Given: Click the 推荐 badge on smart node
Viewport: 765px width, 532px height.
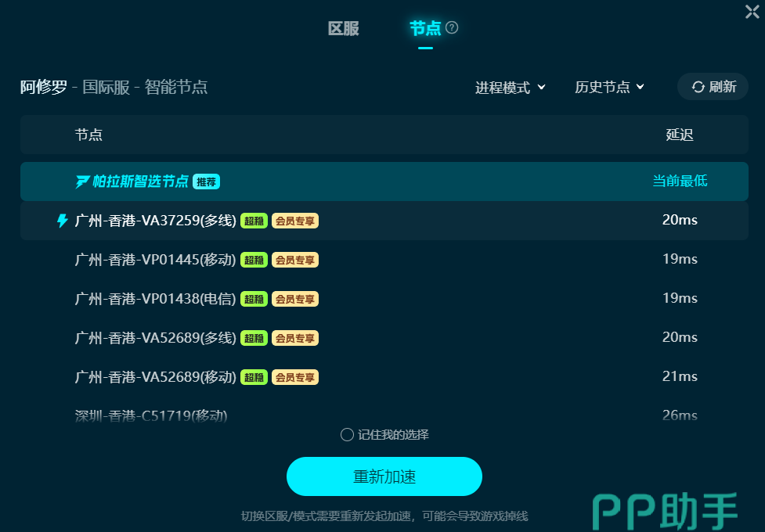Looking at the screenshot, I should point(207,182).
